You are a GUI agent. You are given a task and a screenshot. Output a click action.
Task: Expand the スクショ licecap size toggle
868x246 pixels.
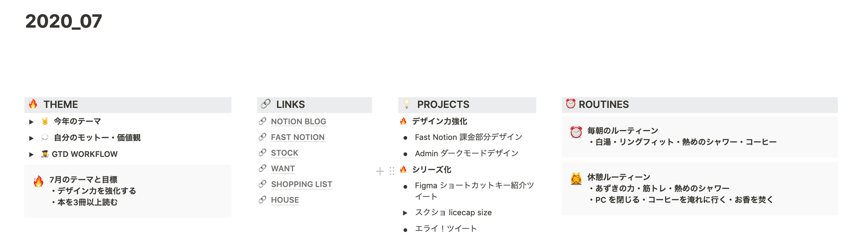(405, 213)
